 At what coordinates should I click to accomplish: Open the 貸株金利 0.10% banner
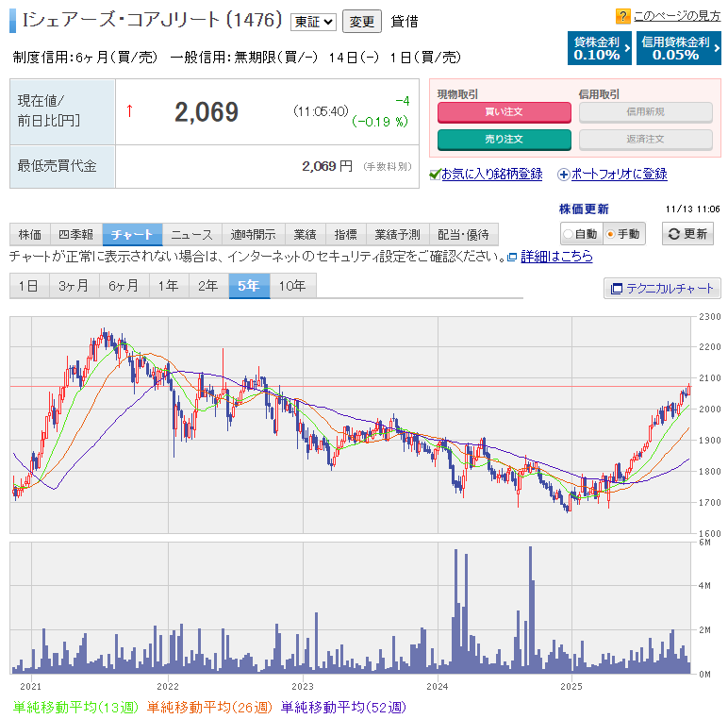click(600, 48)
